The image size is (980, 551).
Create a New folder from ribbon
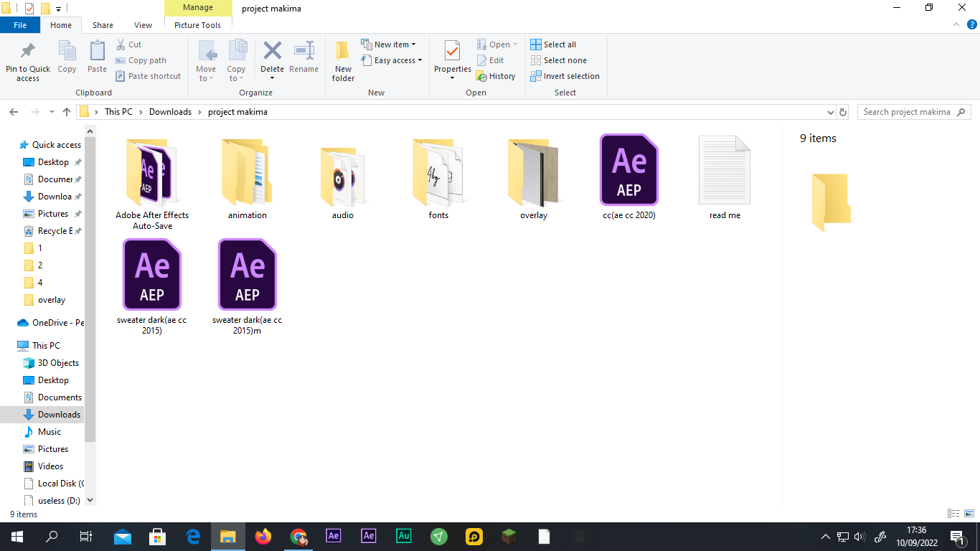(343, 61)
